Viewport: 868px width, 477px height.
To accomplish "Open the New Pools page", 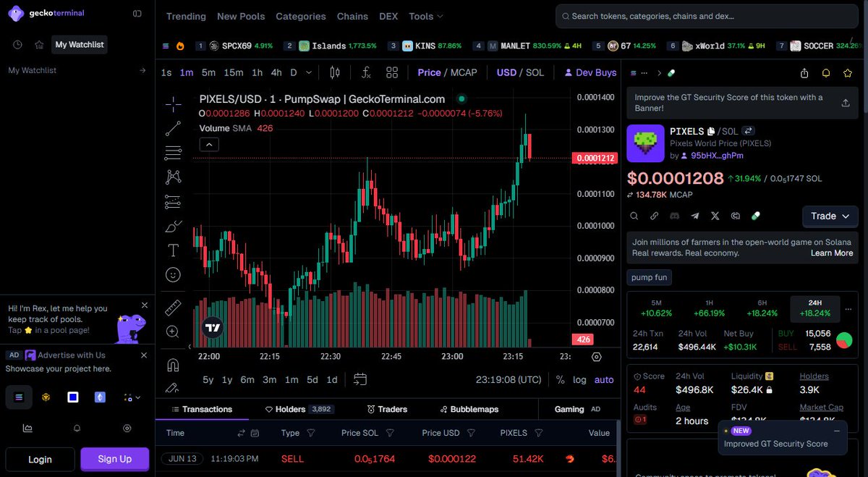I will tap(241, 16).
